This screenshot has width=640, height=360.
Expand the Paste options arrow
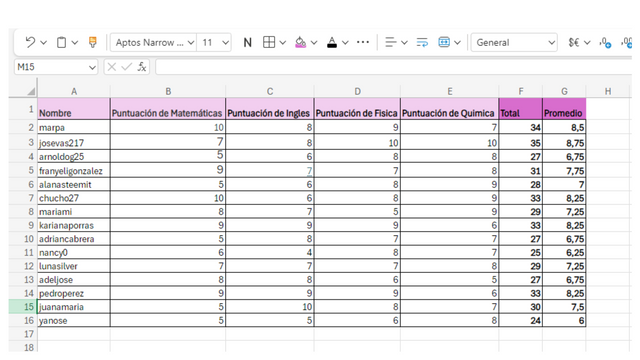(x=75, y=42)
